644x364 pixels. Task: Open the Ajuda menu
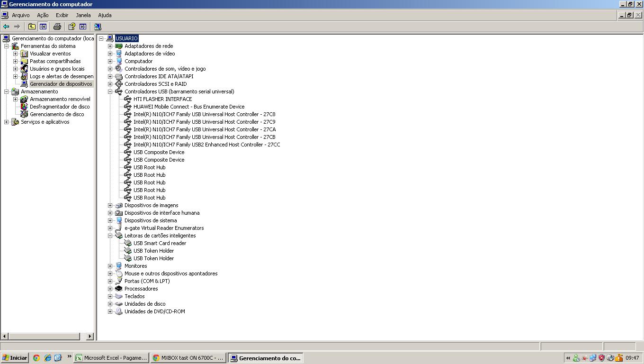pyautogui.click(x=105, y=15)
